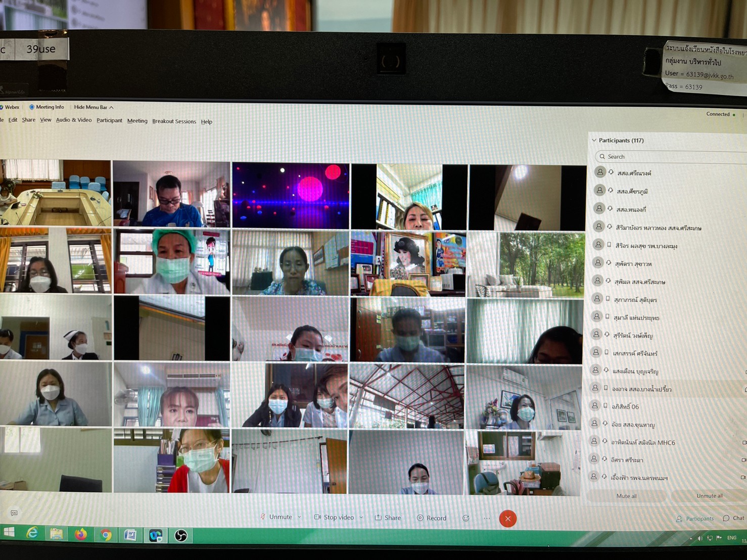Screen dimensions: 747x560
Task: Stop video with the camera button
Action: click(334, 517)
